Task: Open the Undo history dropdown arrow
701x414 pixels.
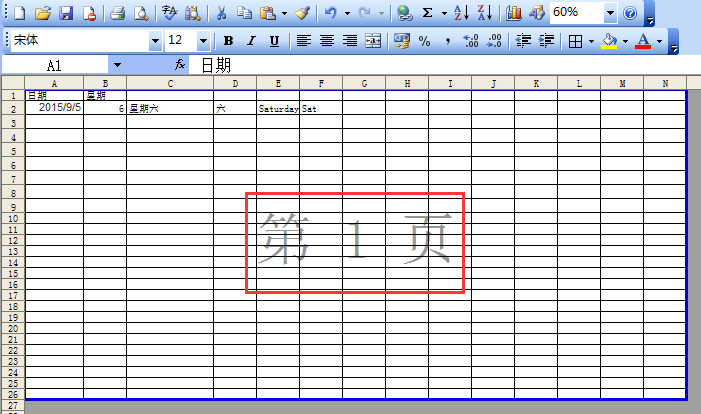Action: click(347, 13)
